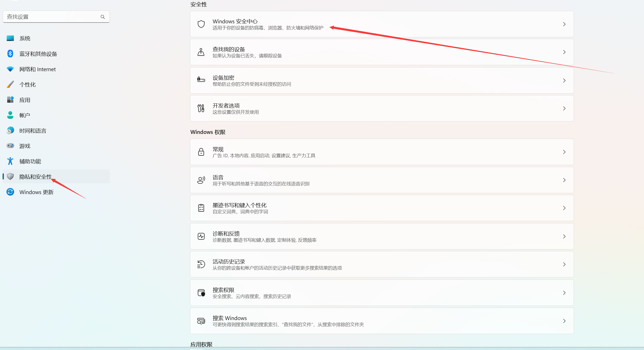Open 查找我的设备 settings title
644x350 pixels.
[229, 49]
